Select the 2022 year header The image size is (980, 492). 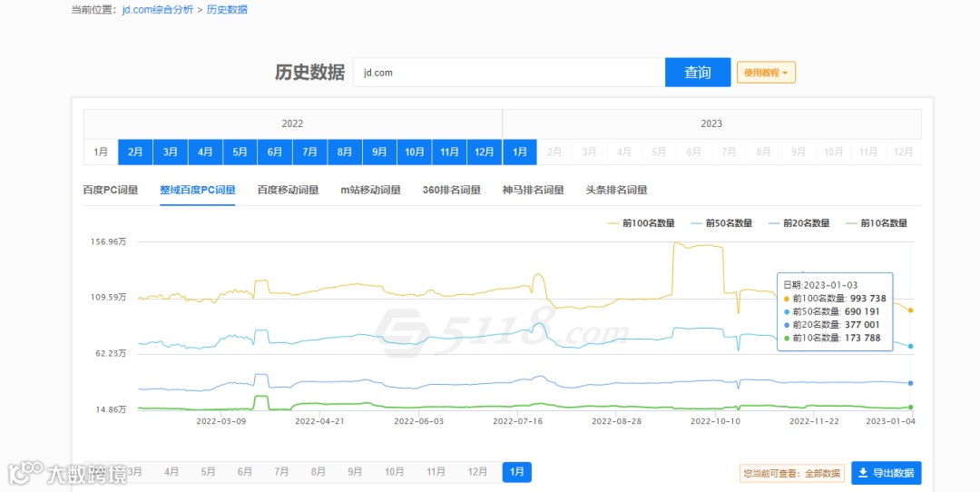(292, 123)
